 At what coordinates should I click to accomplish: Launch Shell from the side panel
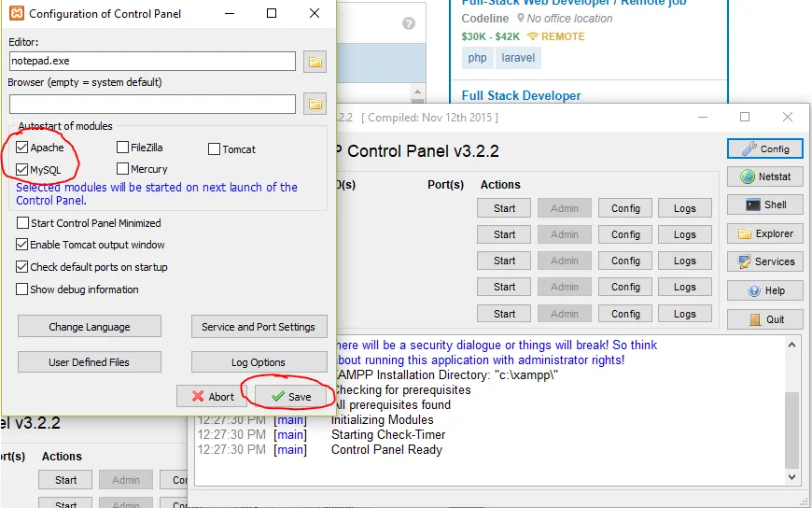pos(765,205)
